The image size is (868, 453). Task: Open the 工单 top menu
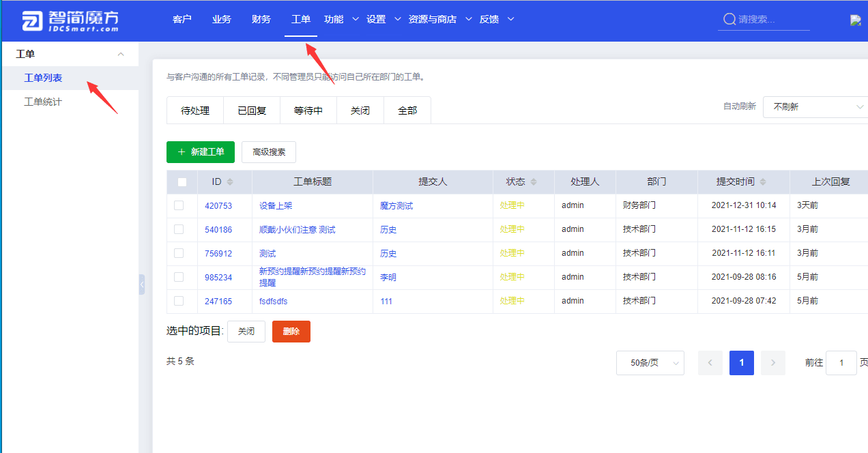coord(301,19)
